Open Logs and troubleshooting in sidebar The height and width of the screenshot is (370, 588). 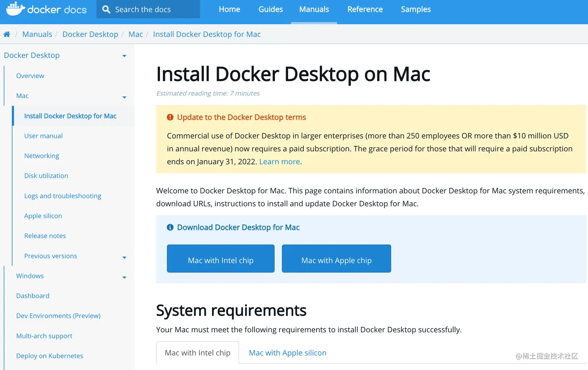63,196
